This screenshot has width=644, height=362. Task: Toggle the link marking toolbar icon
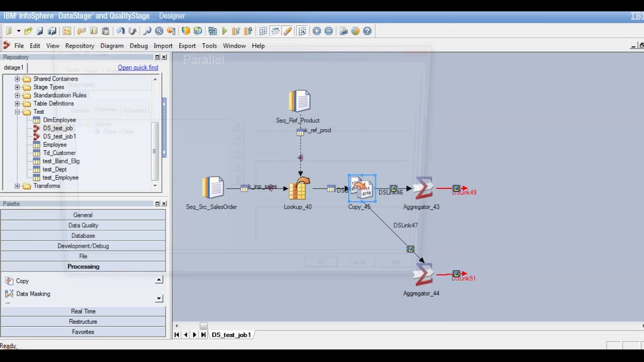[275, 31]
